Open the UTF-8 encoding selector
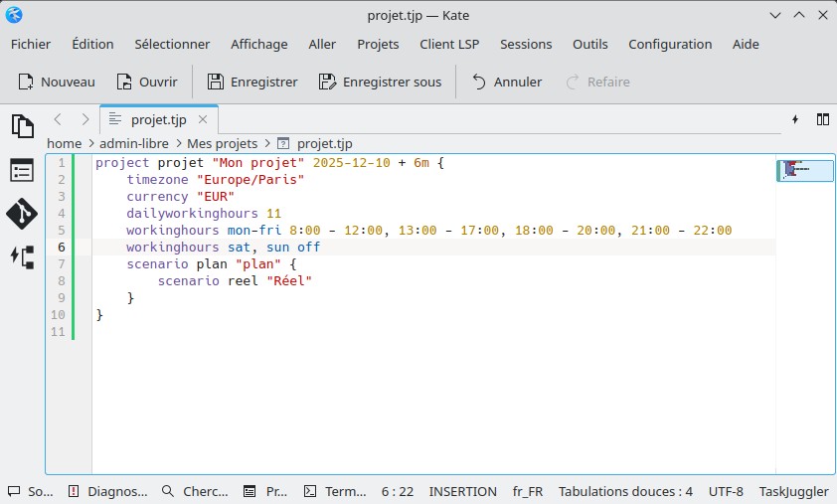 (x=726, y=491)
